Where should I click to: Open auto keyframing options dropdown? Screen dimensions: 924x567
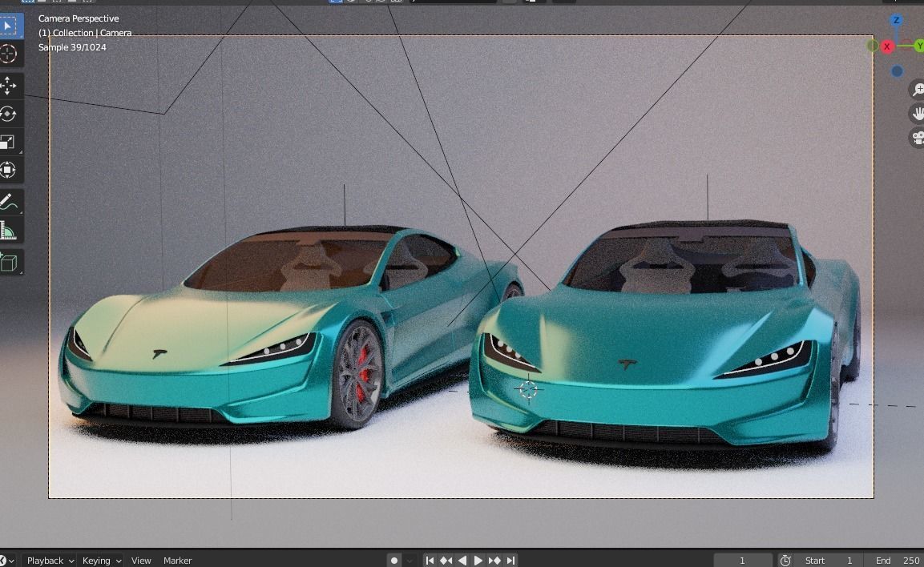pyautogui.click(x=410, y=560)
